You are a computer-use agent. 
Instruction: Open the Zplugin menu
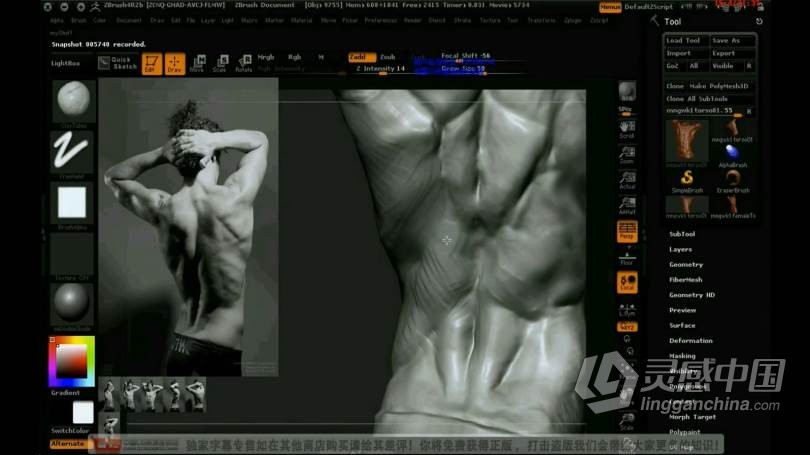pyautogui.click(x=572, y=21)
